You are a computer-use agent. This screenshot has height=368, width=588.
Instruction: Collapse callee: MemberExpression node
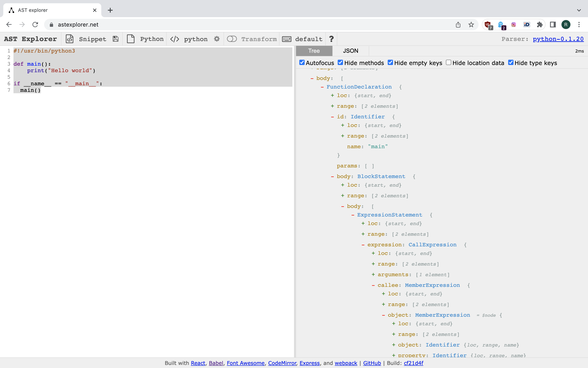coord(373,285)
